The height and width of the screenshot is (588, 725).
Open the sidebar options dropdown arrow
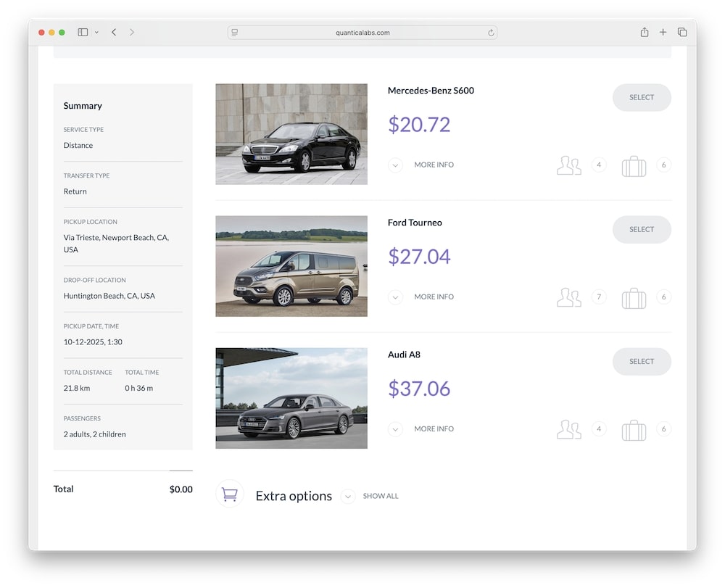coord(96,33)
